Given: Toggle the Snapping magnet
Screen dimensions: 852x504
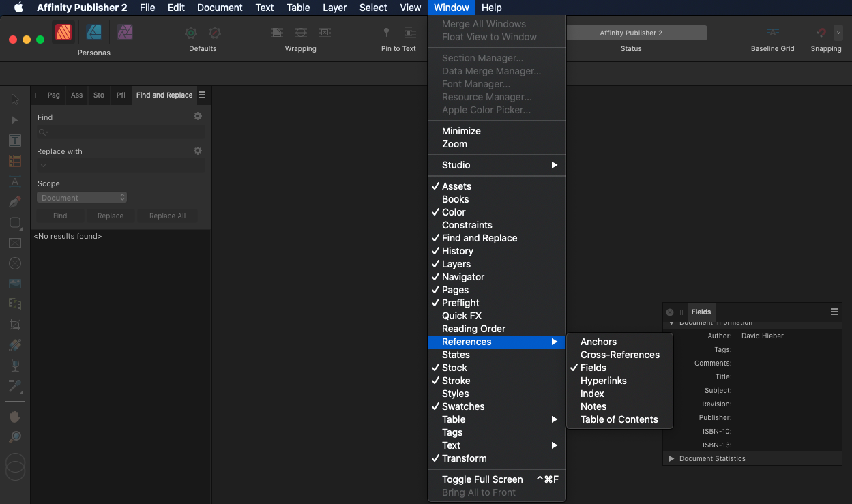Looking at the screenshot, I should pos(821,33).
